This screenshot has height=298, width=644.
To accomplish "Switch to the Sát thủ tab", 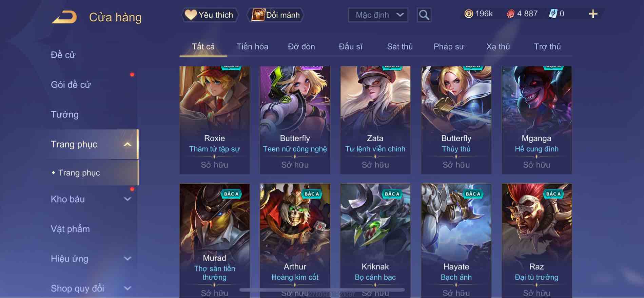I will point(400,46).
